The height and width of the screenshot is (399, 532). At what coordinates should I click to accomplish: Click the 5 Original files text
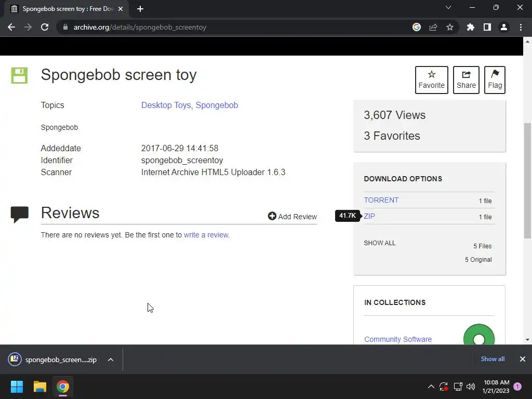pos(478,260)
